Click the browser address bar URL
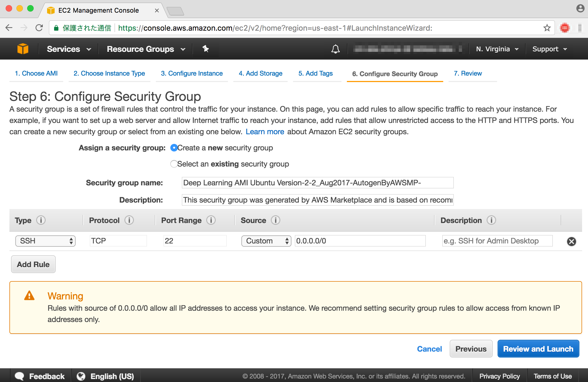 (275, 28)
